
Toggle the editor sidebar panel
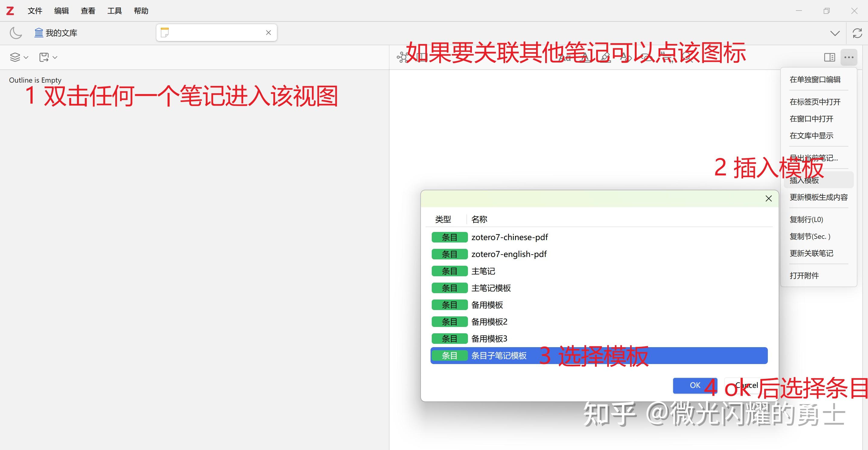click(830, 57)
